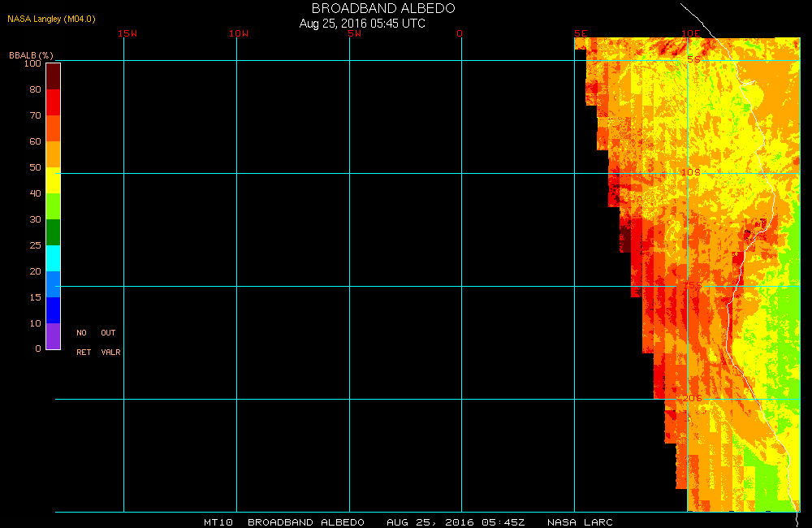
Task: Click the light green 30-40 legend swatch
Action: 54,206
